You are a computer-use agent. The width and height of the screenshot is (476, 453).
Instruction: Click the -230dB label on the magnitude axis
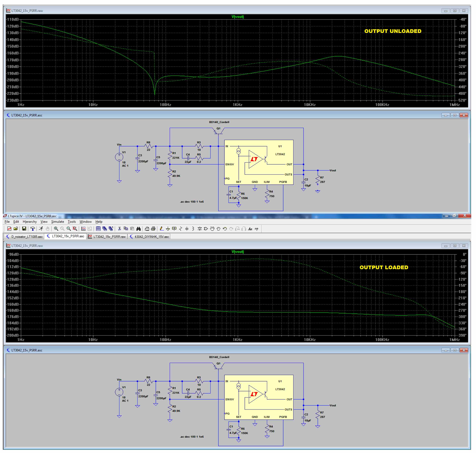point(12,100)
